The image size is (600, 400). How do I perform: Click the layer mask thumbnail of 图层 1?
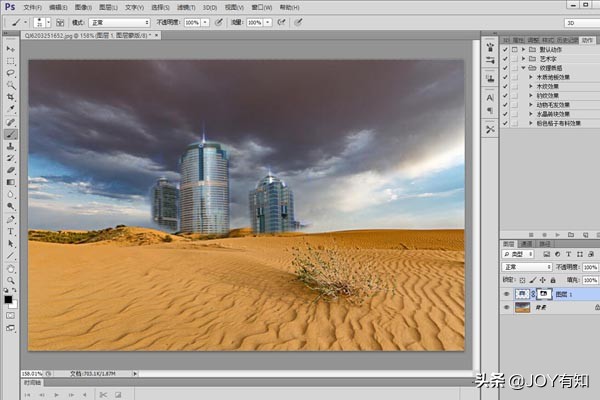tap(544, 294)
